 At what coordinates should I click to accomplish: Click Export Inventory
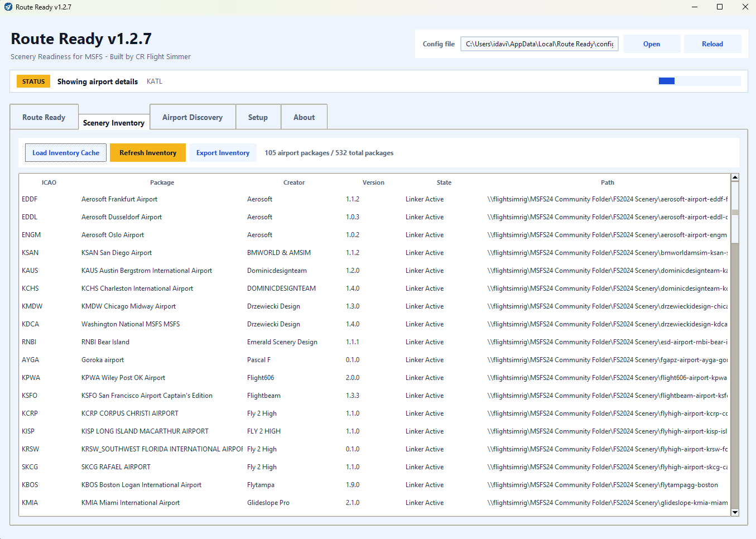tap(223, 153)
